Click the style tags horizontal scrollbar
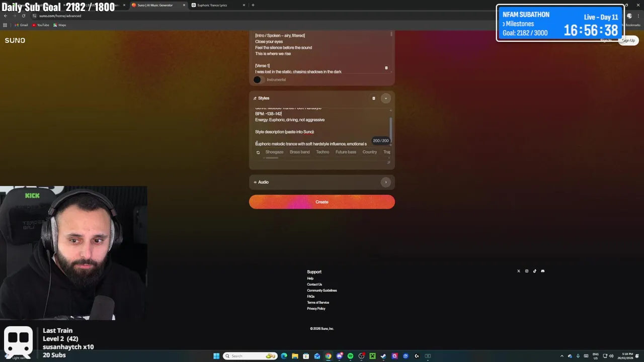 tap(272, 158)
